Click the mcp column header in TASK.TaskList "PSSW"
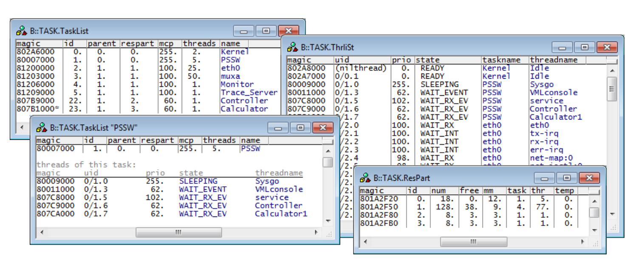 [189, 140]
